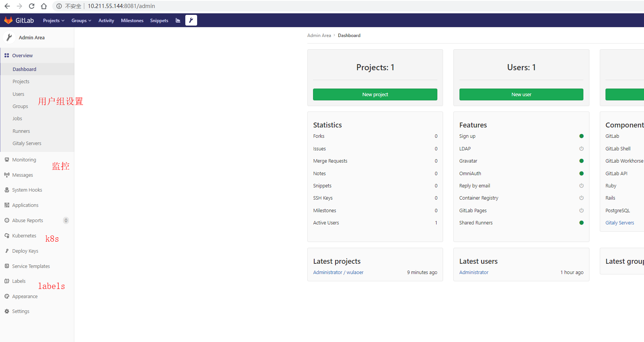The width and height of the screenshot is (644, 342).
Task: Expand the Groups dropdown in navbar
Action: [81, 21]
